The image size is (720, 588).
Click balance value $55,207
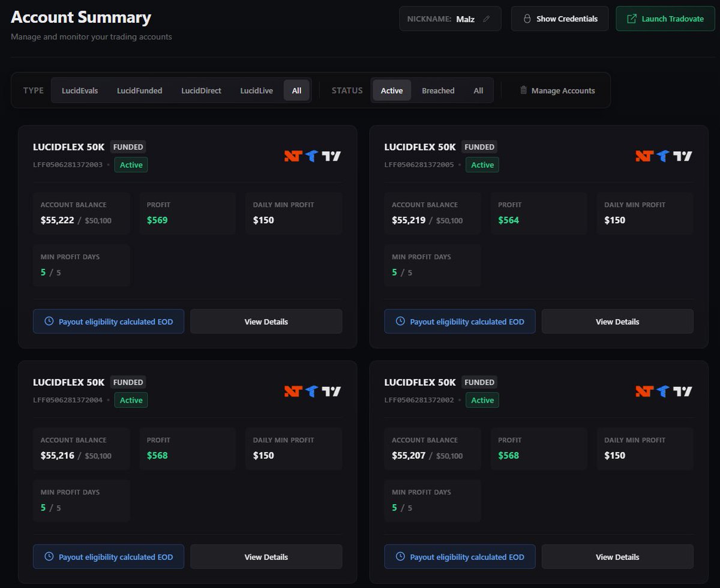pos(409,455)
